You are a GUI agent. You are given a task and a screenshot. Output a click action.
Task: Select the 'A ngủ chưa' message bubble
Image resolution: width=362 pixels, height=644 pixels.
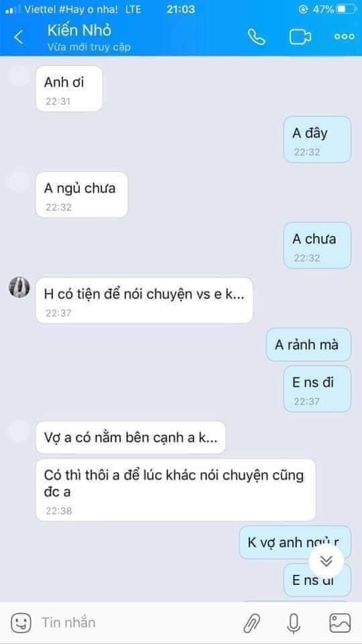pos(82,195)
